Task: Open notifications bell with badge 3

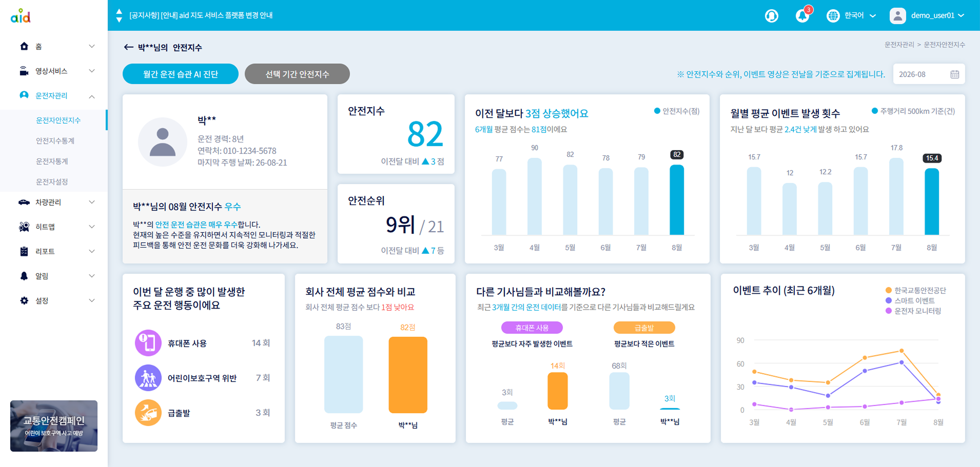Action: click(802, 16)
